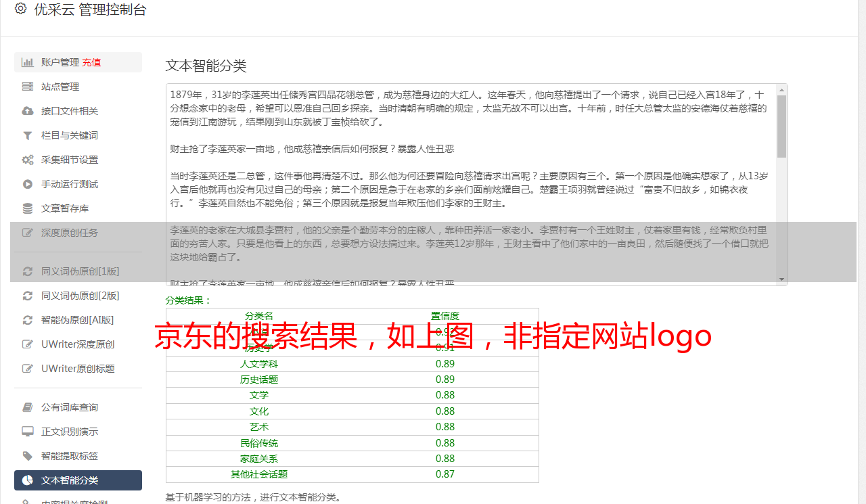This screenshot has width=866, height=504.
Task: Click the edit icon for UWriter原创标题
Action: pos(28,369)
